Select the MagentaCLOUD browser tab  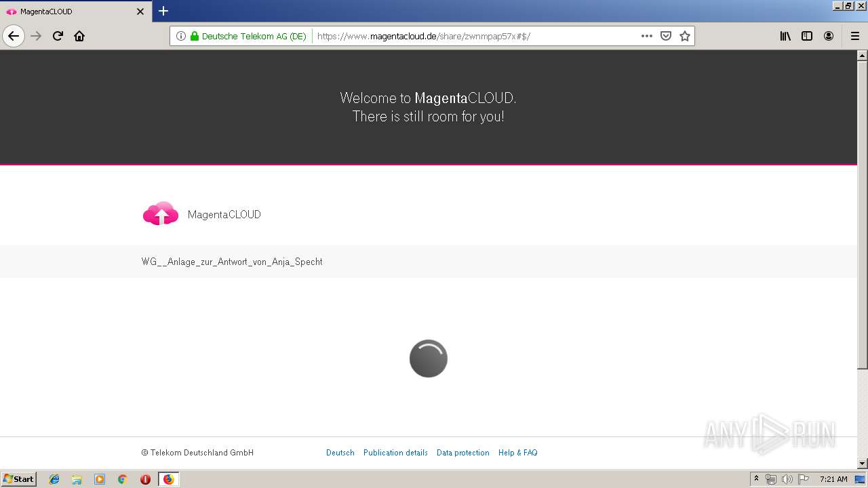click(x=75, y=12)
